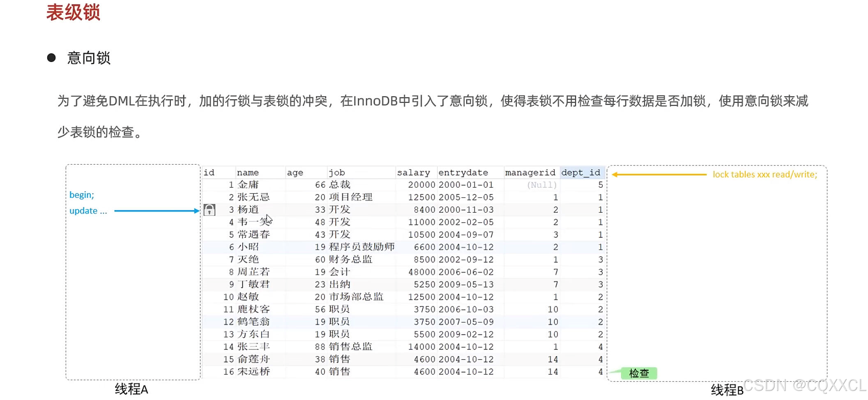
Task: Click the 线程B label
Action: pyautogui.click(x=727, y=390)
